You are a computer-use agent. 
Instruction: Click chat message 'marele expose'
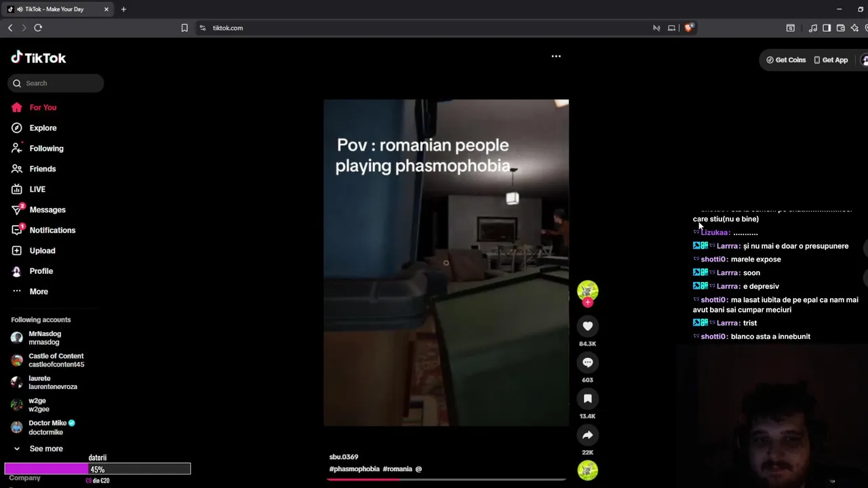(x=756, y=260)
